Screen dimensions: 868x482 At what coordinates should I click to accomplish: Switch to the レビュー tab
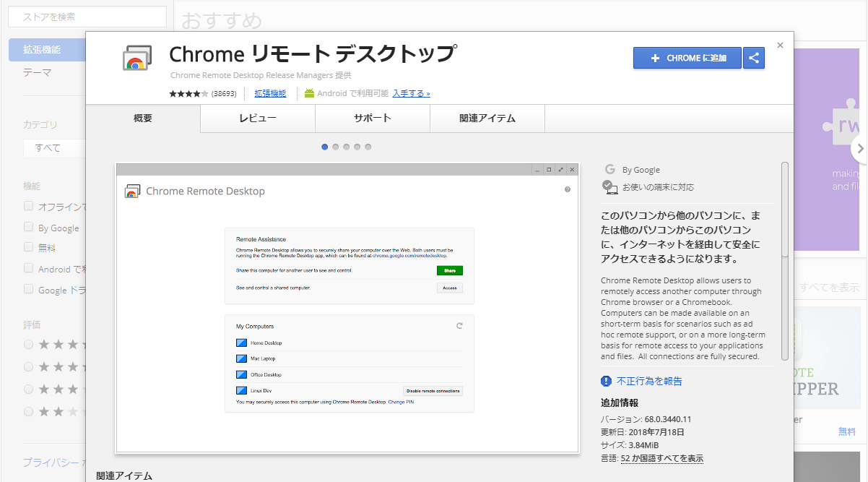pyautogui.click(x=258, y=119)
